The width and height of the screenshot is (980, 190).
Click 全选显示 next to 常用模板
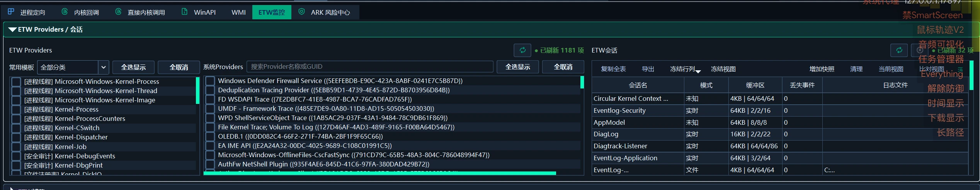pyautogui.click(x=133, y=67)
